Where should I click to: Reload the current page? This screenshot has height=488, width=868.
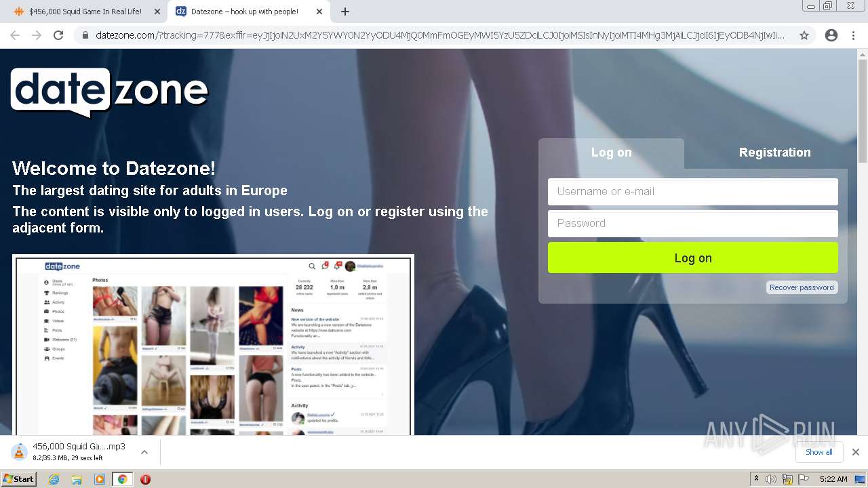(x=58, y=35)
